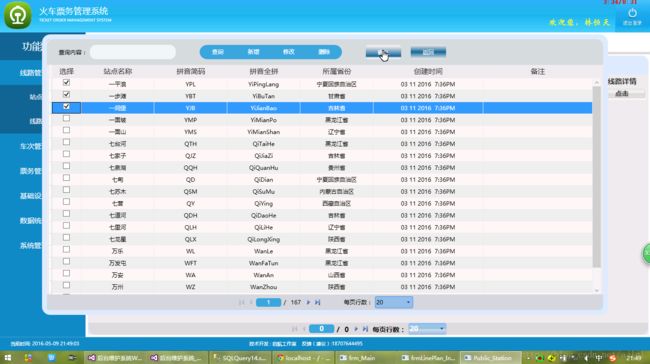This screenshot has width=650, height=364.
Task: Click the volume tray icon
Action: coord(586,357)
